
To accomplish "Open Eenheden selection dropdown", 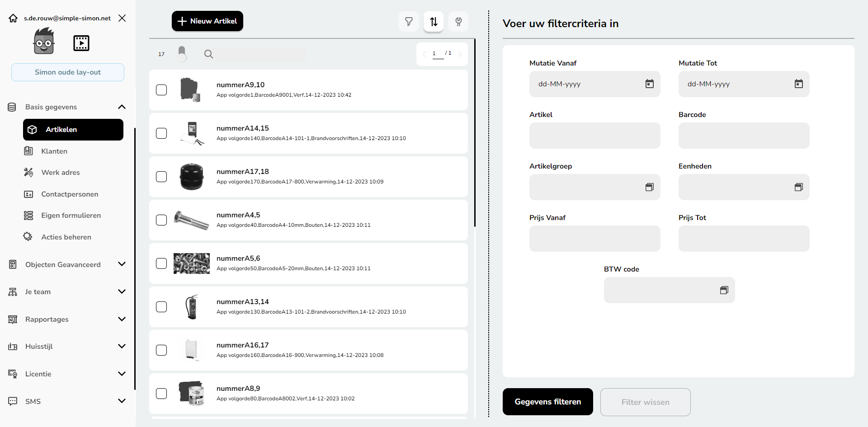I will pyautogui.click(x=799, y=187).
